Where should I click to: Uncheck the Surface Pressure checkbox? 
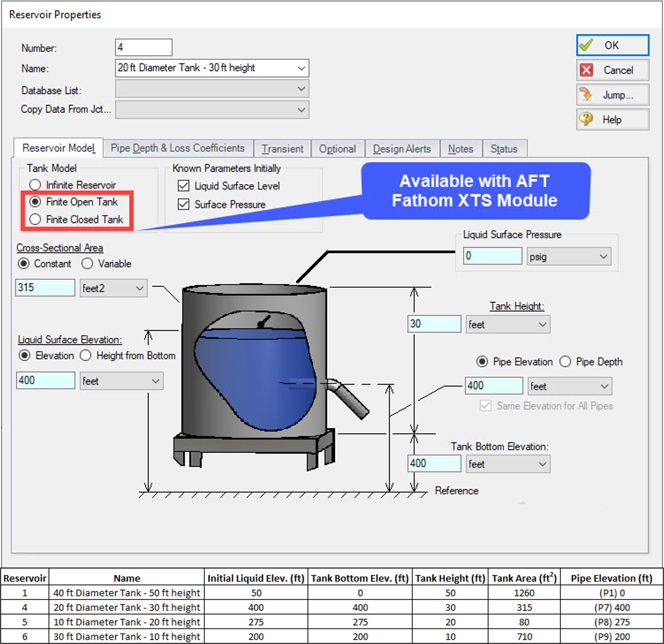click(183, 205)
